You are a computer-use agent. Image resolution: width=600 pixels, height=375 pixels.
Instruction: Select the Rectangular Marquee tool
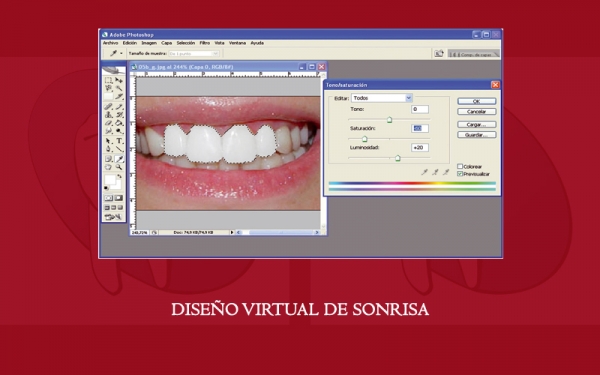tap(109, 80)
